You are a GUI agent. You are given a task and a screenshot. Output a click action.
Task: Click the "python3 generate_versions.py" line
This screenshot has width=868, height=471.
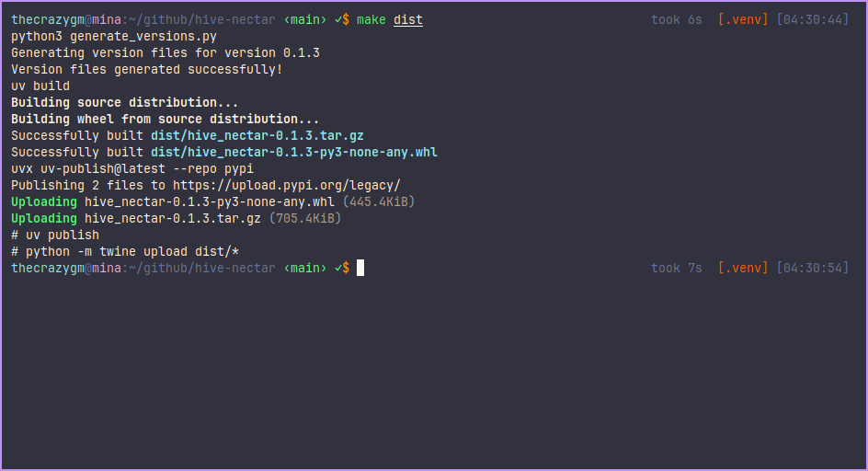point(114,36)
